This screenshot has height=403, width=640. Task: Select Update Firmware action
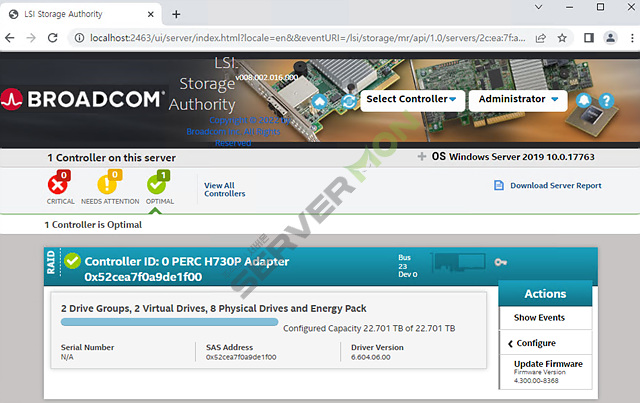pyautogui.click(x=548, y=364)
